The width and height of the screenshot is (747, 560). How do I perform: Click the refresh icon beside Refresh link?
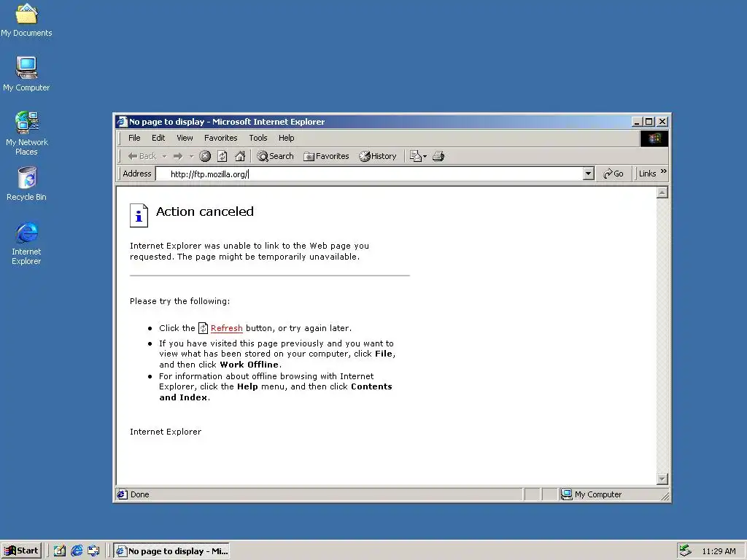click(x=203, y=328)
